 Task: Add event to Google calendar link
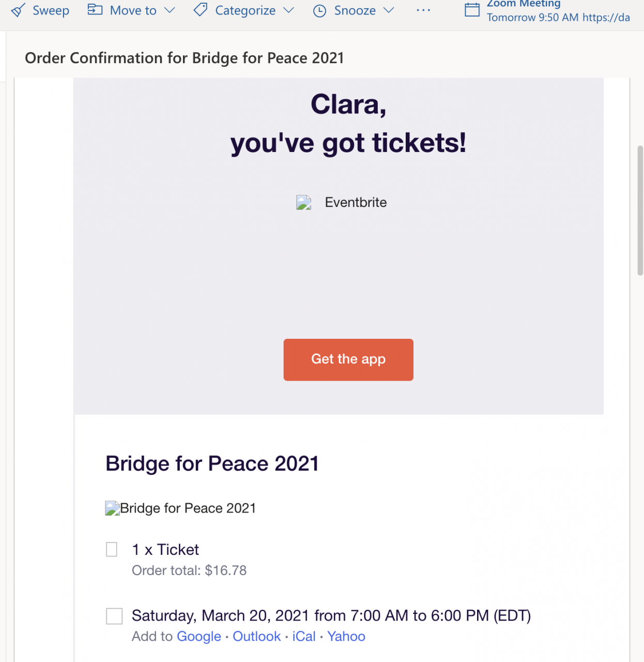tap(199, 637)
